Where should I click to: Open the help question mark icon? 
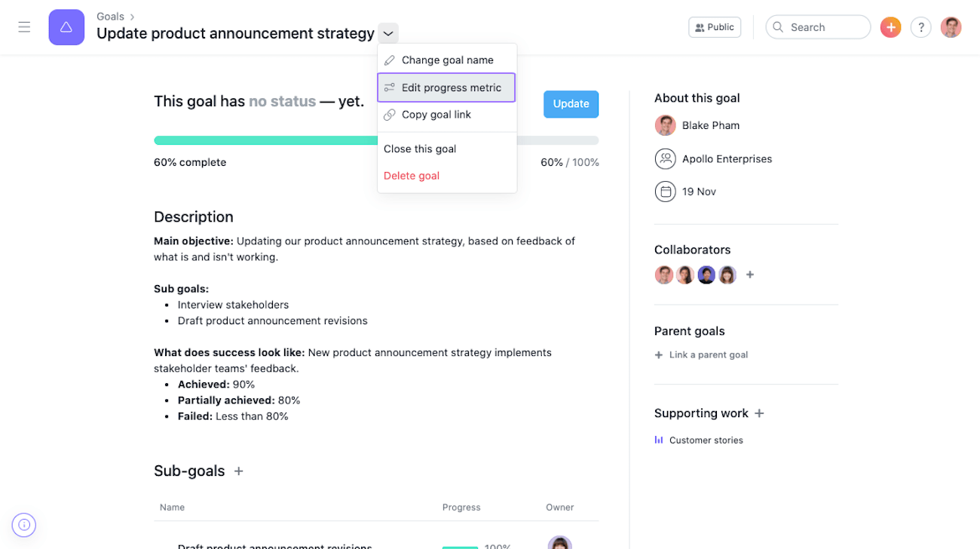[x=920, y=27]
